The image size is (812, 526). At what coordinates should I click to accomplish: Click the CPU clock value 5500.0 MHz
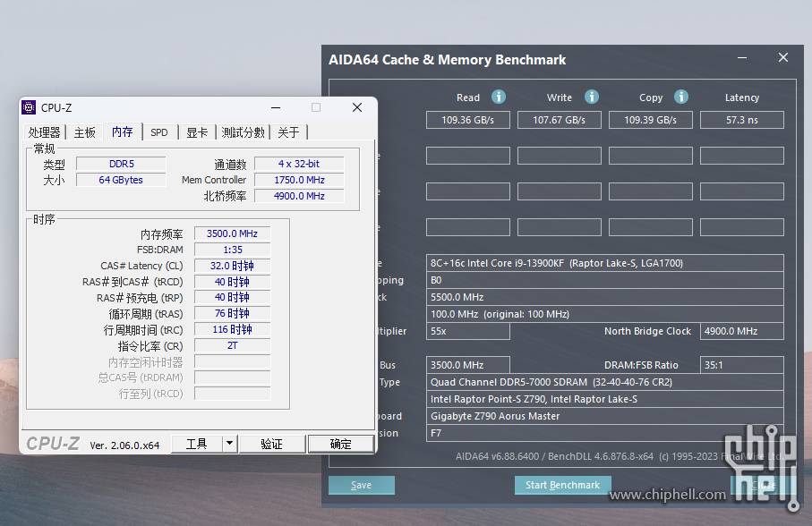click(605, 297)
